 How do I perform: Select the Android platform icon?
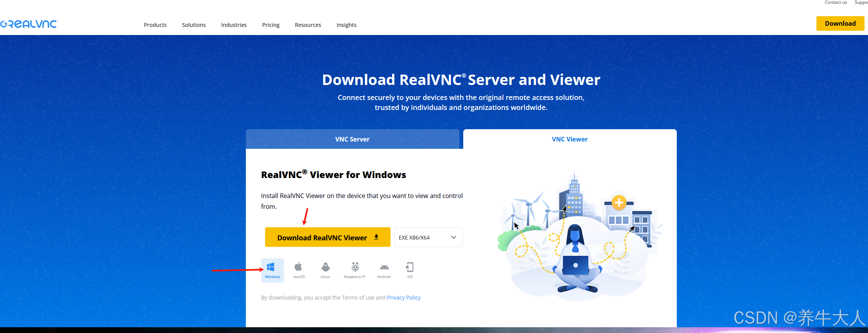tap(384, 270)
